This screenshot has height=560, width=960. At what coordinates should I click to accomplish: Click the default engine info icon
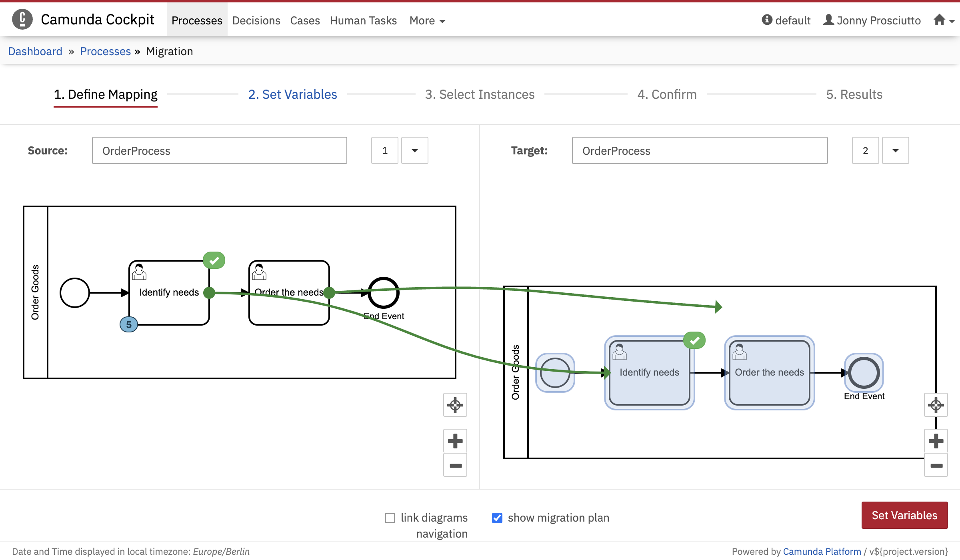pyautogui.click(x=767, y=20)
